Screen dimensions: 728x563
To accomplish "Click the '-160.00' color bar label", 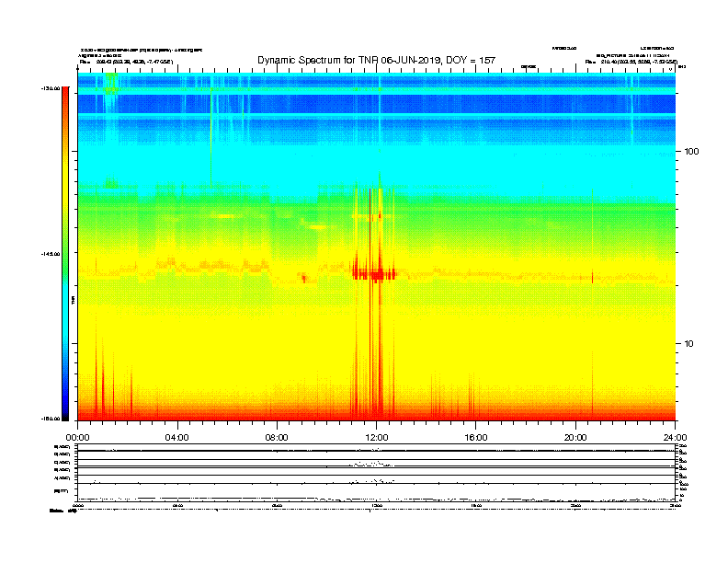I will (x=51, y=419).
